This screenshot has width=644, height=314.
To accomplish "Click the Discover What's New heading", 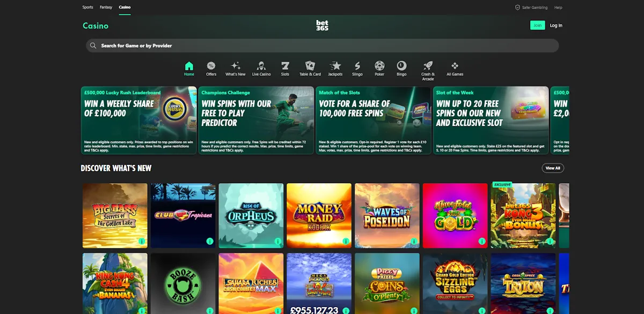I will click(x=116, y=168).
